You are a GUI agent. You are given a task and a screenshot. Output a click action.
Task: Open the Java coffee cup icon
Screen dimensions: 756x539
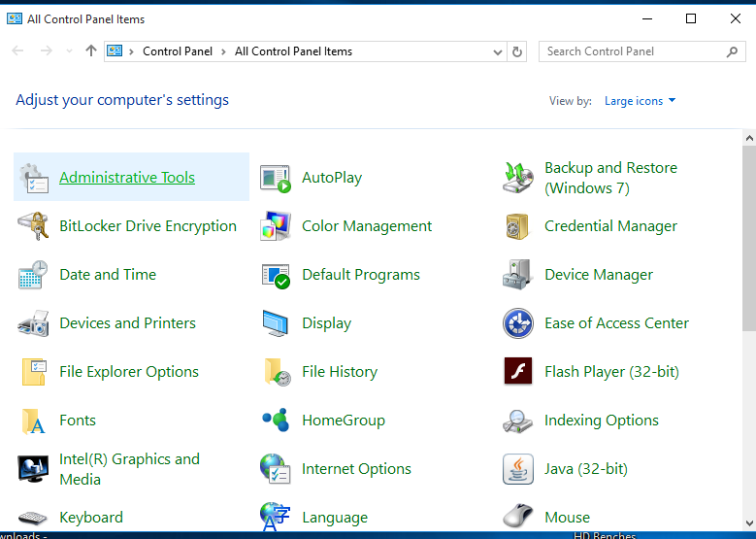518,468
